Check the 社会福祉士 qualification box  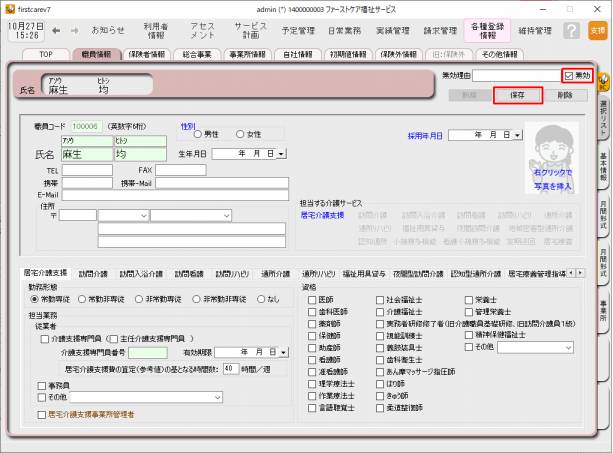pos(391,299)
